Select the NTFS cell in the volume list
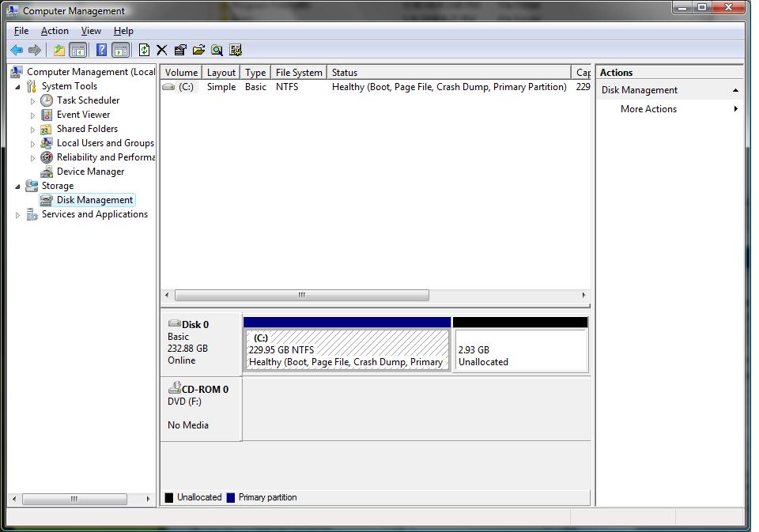This screenshot has width=759, height=532. (x=287, y=87)
